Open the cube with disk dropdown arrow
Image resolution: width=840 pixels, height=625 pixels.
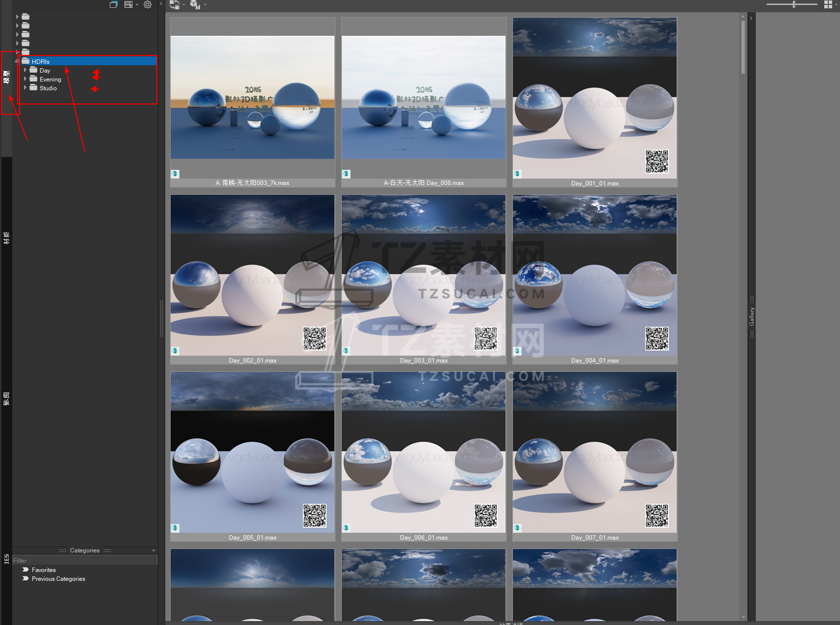pyautogui.click(x=205, y=5)
